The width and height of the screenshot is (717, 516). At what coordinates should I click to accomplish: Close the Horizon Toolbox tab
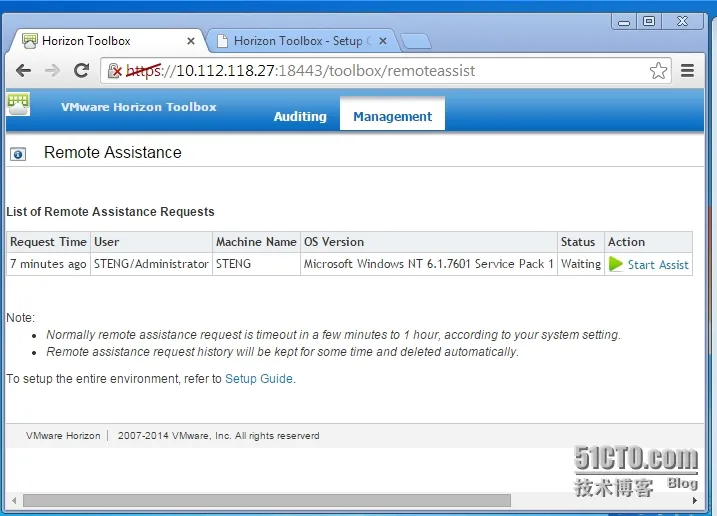click(191, 41)
